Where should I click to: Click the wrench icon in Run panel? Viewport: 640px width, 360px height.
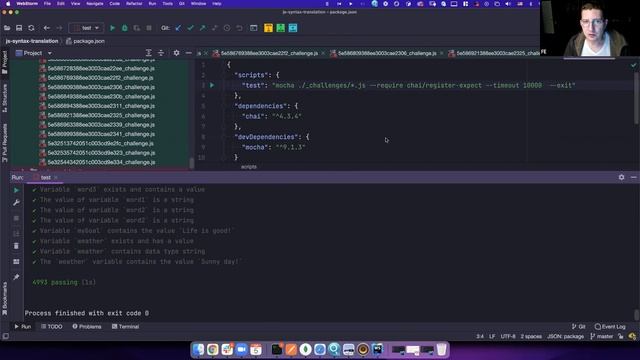(16, 202)
